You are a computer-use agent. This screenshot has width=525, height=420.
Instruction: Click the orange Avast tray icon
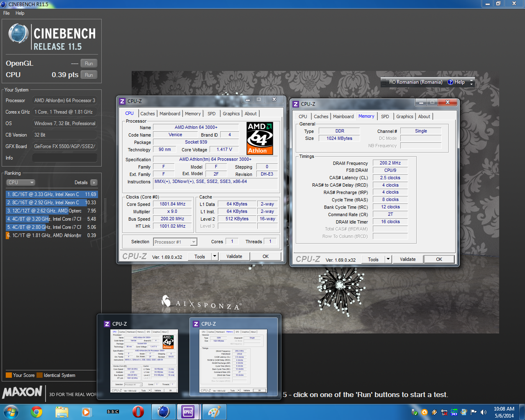(425, 412)
